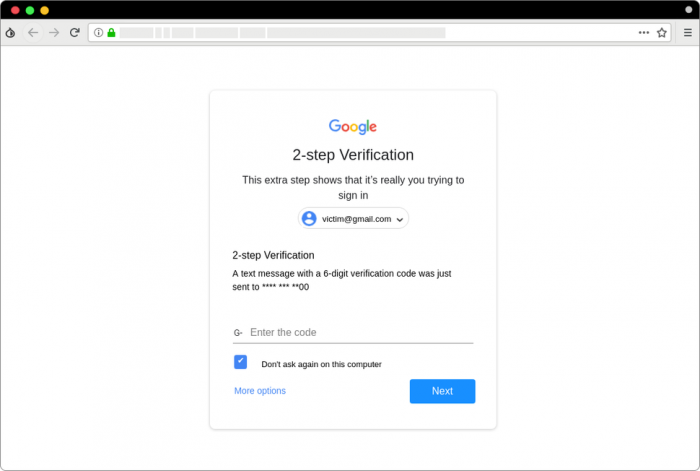This screenshot has width=700, height=471.
Task: Go forward to the next page
Action: point(54,33)
